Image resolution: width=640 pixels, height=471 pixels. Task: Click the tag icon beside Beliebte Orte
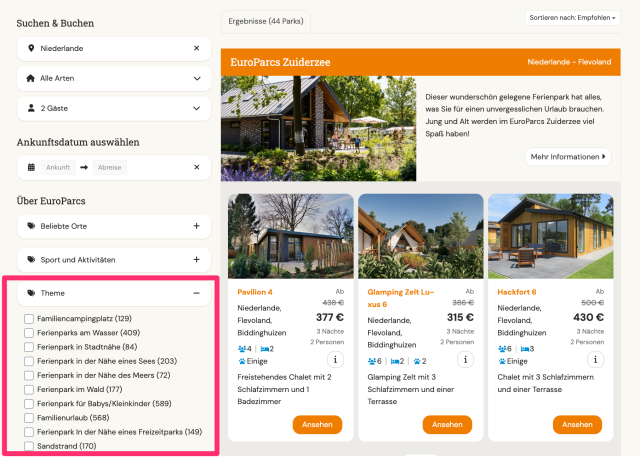click(31, 226)
